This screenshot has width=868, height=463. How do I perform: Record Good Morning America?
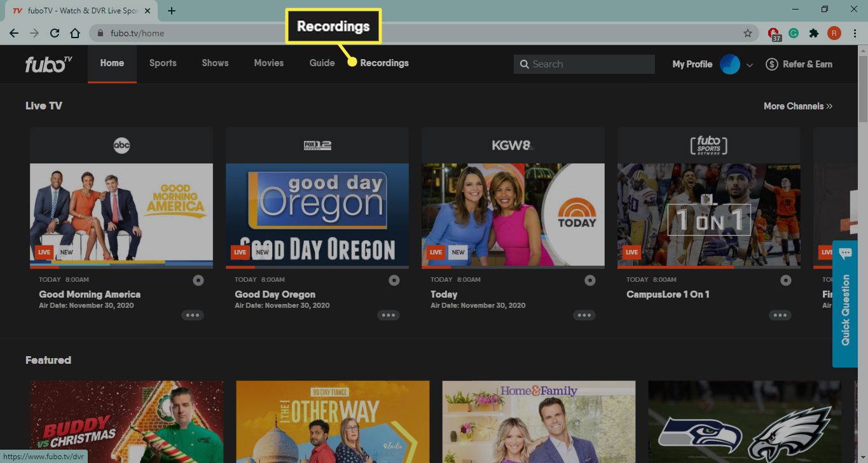point(198,280)
